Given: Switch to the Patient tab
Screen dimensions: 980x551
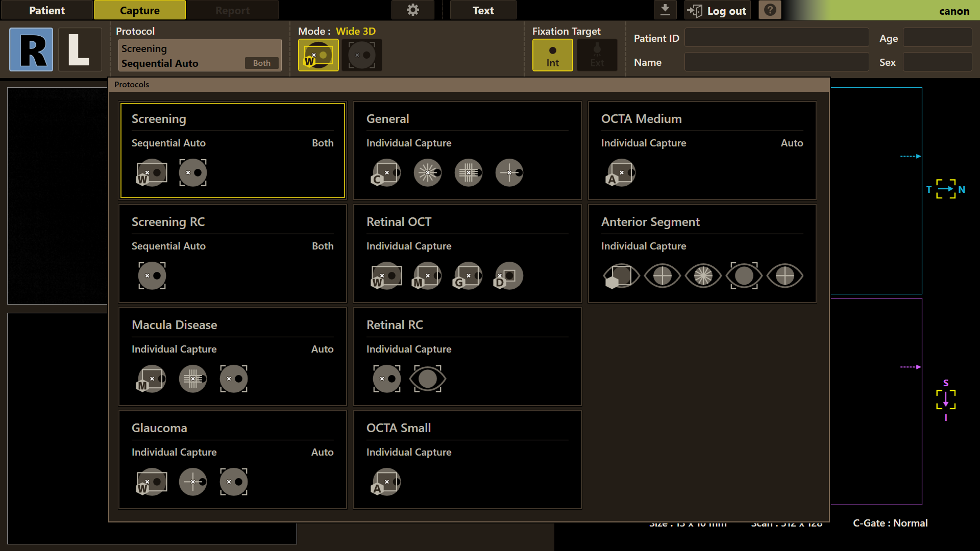Looking at the screenshot, I should pos(47,10).
